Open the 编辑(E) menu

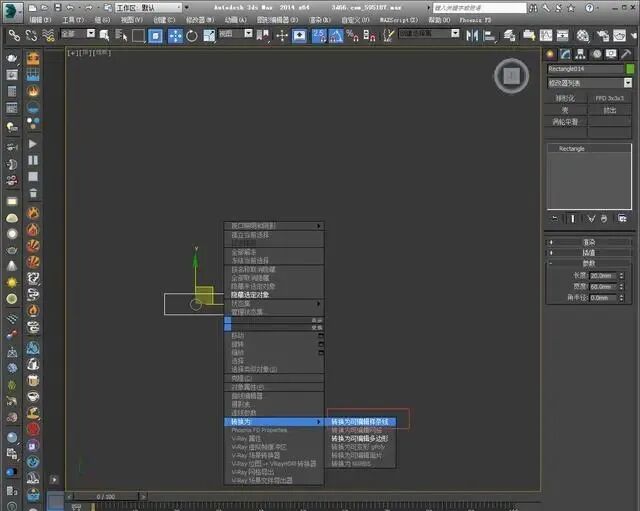[x=40, y=20]
